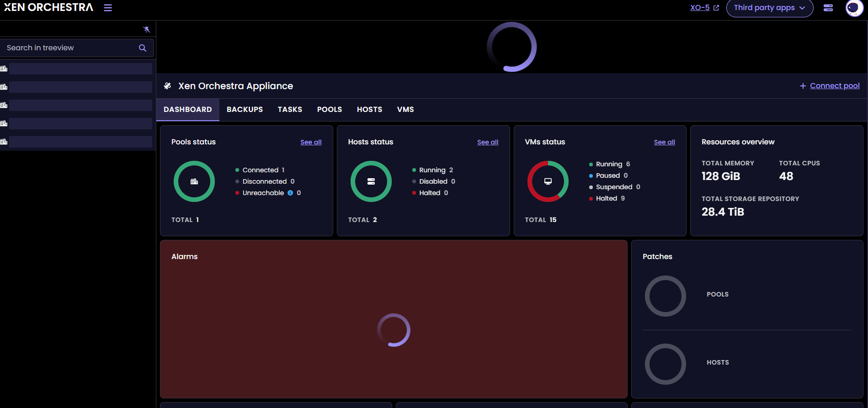Click See all in Hosts status
Screen dimensions: 868x408
pos(488,142)
